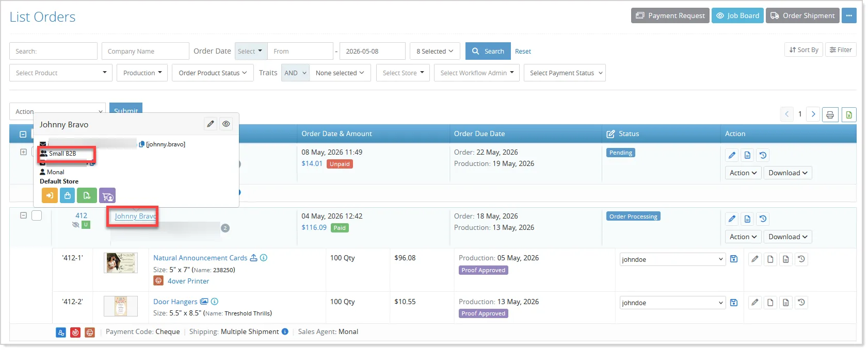This screenshot has height=350, width=868.
Task: Click the blue Search button
Action: [x=488, y=51]
